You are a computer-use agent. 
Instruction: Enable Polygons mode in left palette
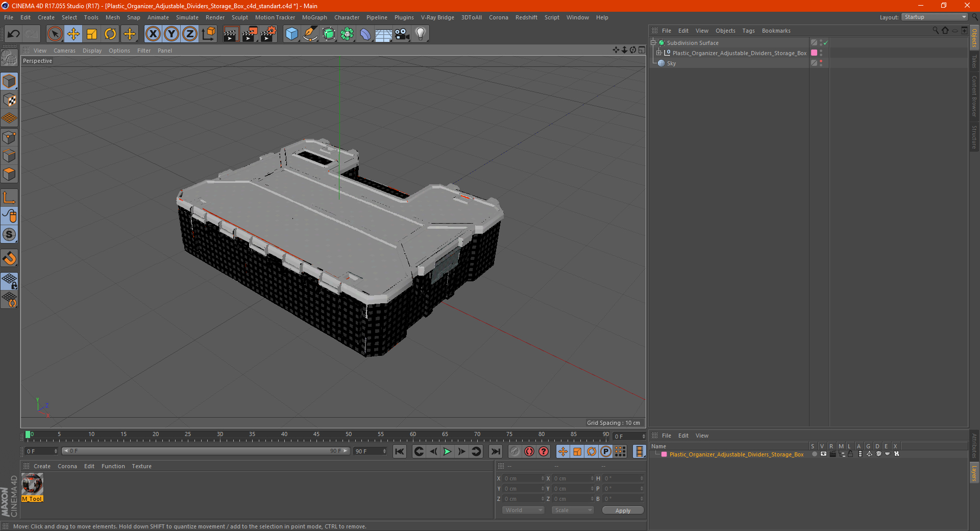tap(9, 174)
